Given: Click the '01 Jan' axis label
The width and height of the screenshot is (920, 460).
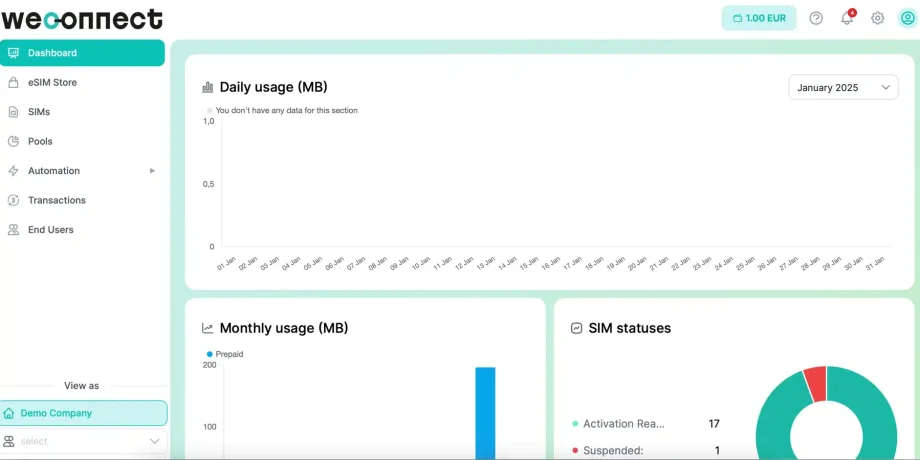Looking at the screenshot, I should point(226,263).
